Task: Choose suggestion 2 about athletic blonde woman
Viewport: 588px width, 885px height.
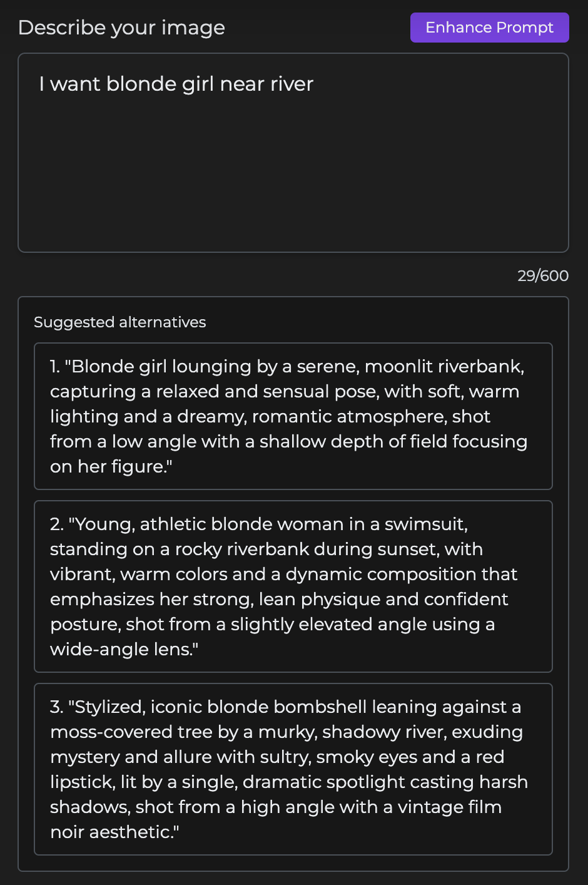Action: pos(293,586)
